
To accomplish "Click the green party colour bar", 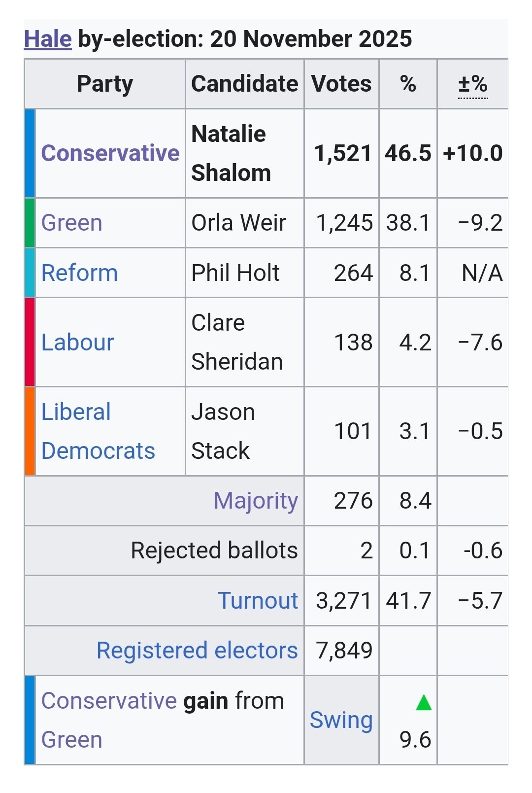I will (30, 223).
